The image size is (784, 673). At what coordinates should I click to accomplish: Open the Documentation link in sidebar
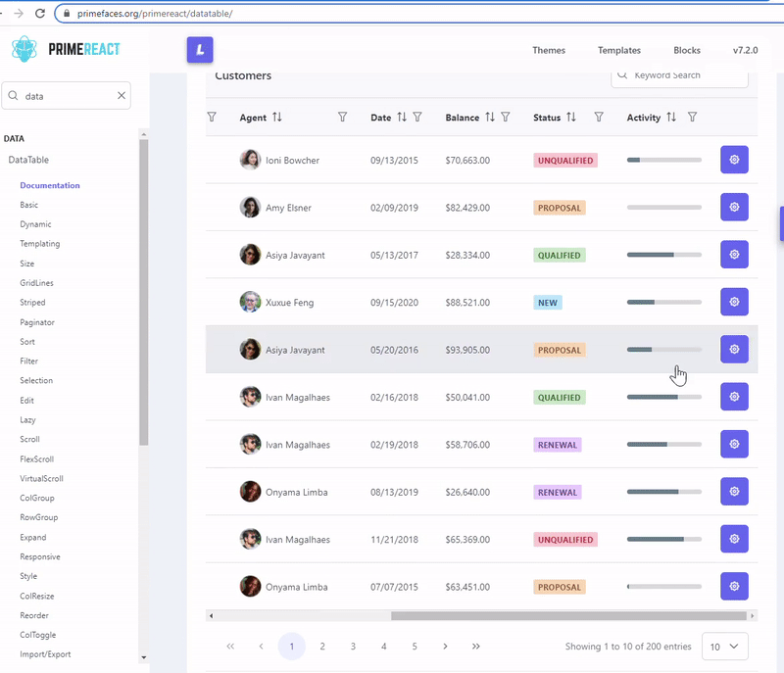tap(50, 185)
